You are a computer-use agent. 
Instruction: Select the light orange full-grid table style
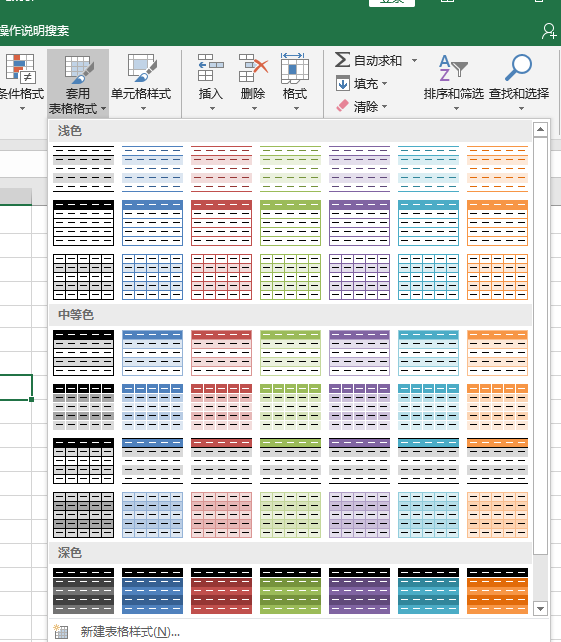498,277
